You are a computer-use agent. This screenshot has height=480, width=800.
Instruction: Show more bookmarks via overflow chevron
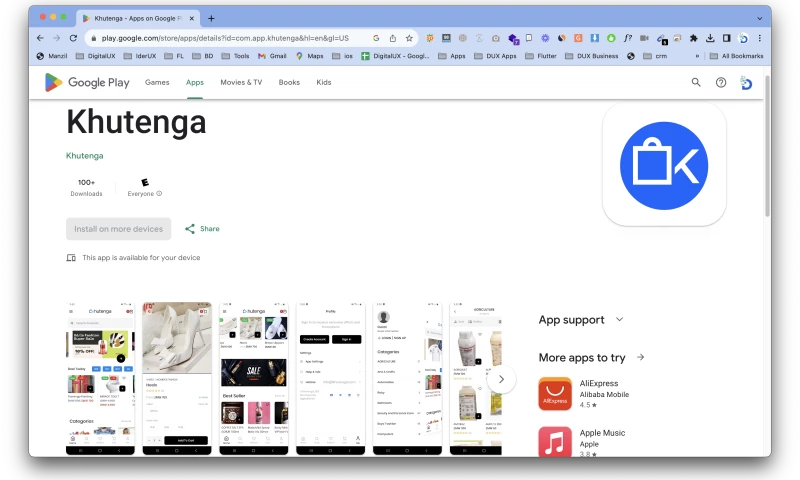[697, 56]
